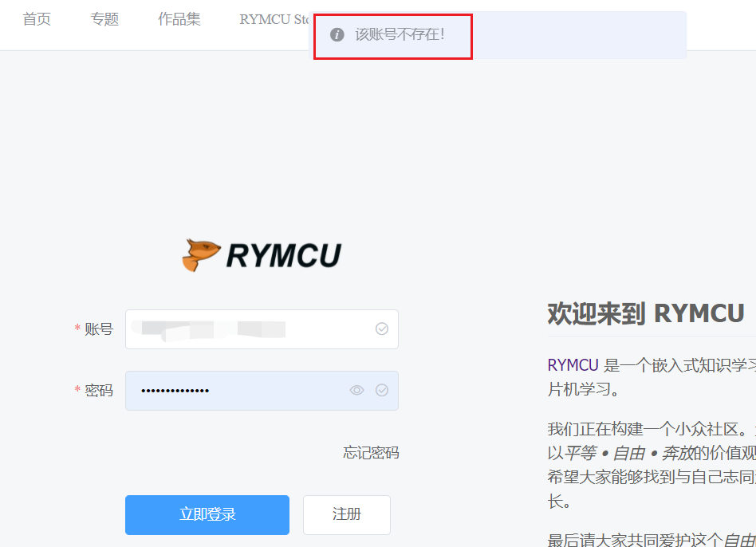This screenshot has height=547, width=756.
Task: Click the circular check icon next to the account input
Action: [x=382, y=329]
